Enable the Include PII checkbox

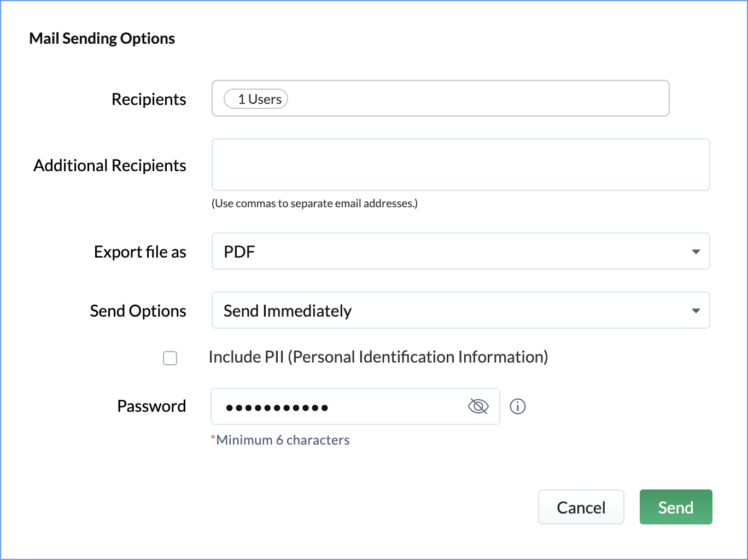(170, 358)
